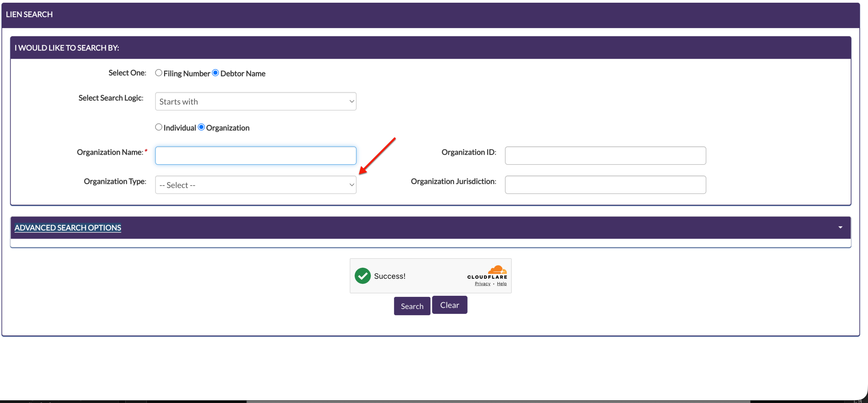
Task: Focus the Organization ID input field
Action: [606, 156]
